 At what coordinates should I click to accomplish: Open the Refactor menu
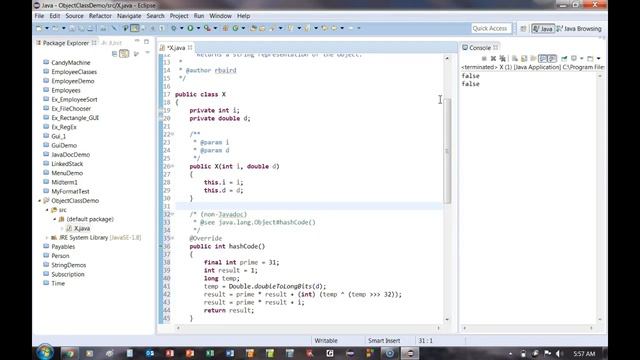[x=100, y=16]
